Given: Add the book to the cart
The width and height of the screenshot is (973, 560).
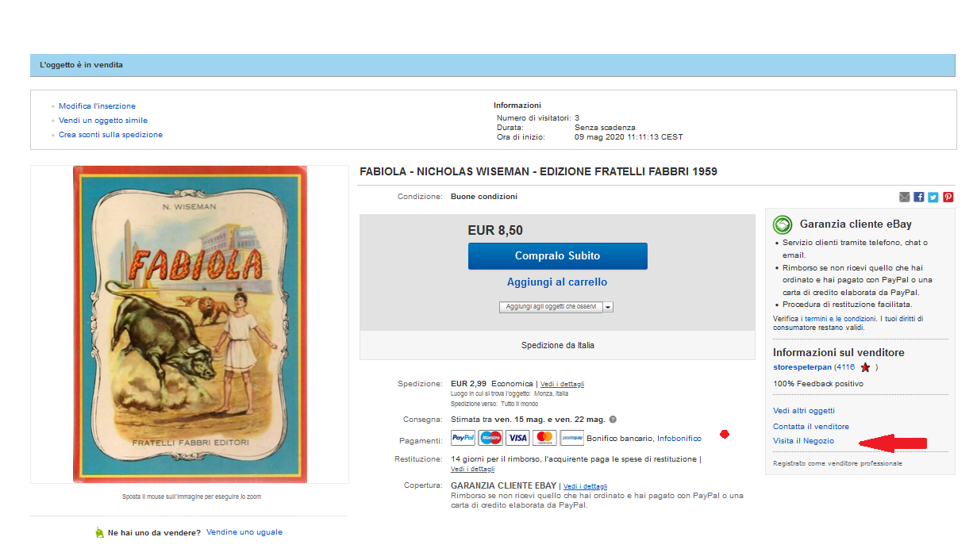Looking at the screenshot, I should click(x=557, y=282).
